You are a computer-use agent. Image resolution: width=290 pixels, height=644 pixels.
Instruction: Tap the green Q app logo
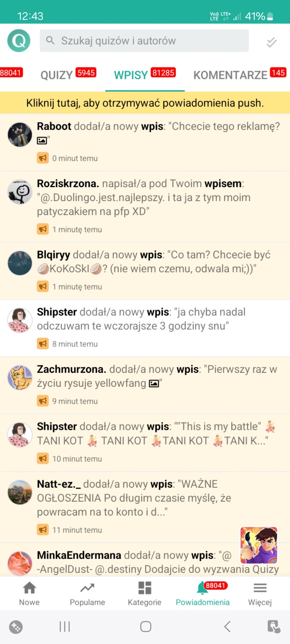click(x=19, y=41)
